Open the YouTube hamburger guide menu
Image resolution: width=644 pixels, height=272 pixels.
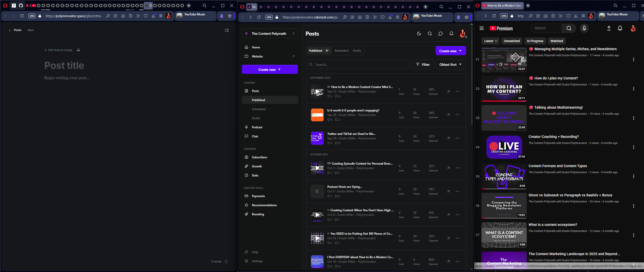click(x=481, y=28)
